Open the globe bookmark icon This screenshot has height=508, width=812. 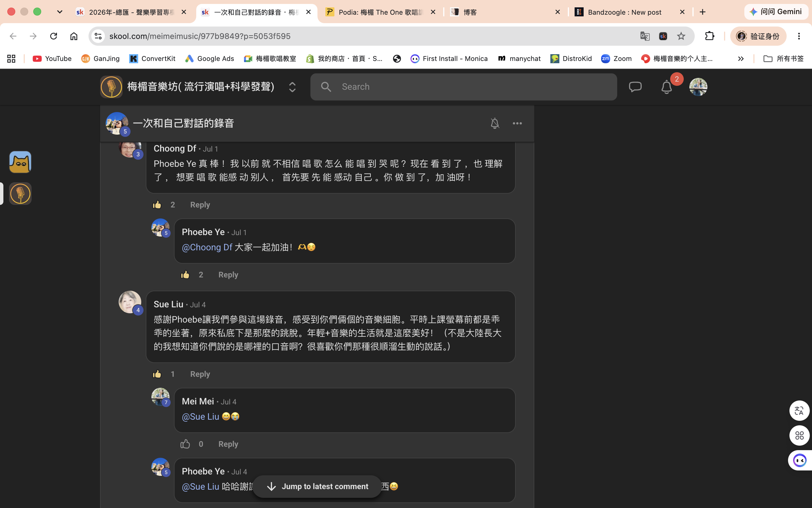(x=397, y=58)
